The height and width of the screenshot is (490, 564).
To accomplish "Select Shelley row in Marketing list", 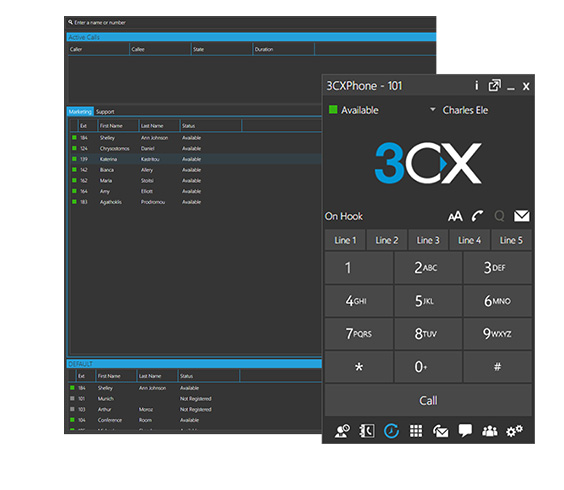I will click(x=196, y=138).
